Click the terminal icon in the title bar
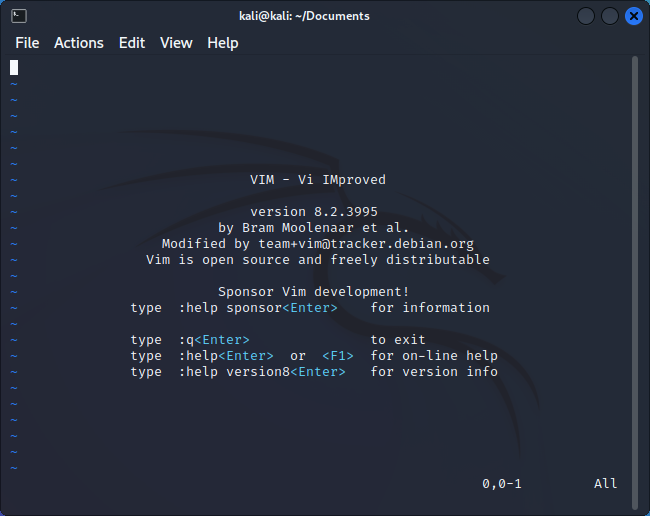The width and height of the screenshot is (650, 516). 19,16
